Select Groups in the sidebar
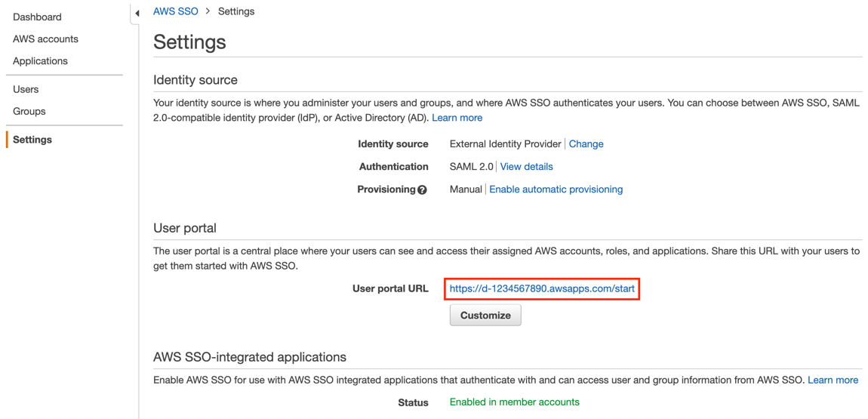The height and width of the screenshot is (419, 868). [x=29, y=111]
